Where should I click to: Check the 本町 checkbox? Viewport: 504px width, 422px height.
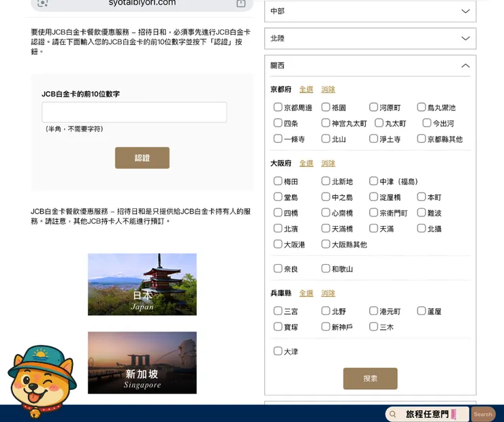pos(421,197)
